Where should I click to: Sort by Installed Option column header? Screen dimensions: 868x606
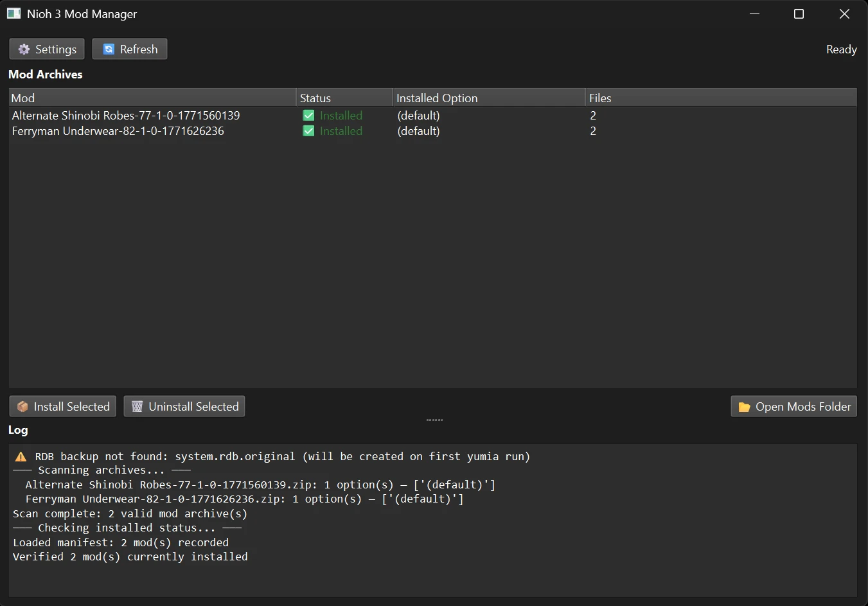tap(489, 98)
